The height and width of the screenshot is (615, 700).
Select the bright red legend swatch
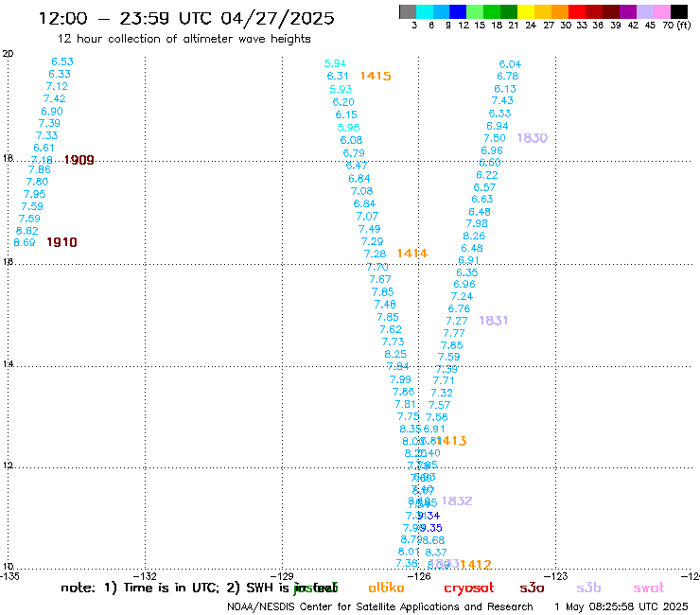click(577, 11)
